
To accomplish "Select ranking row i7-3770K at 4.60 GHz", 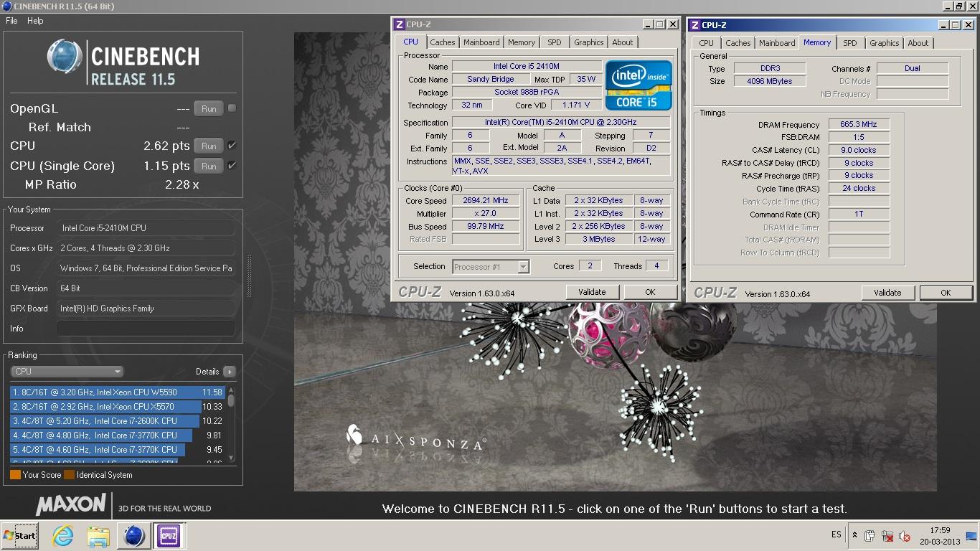I will 118,450.
